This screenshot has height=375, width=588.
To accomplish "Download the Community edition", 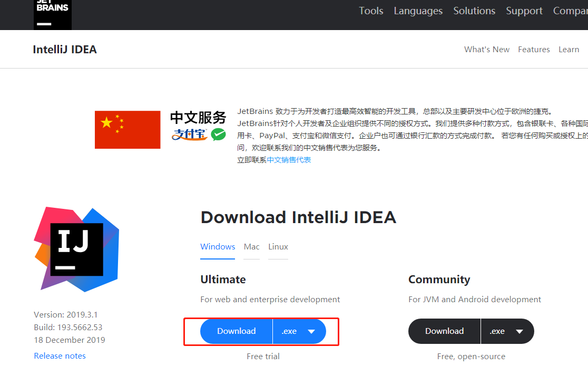I will [444, 331].
